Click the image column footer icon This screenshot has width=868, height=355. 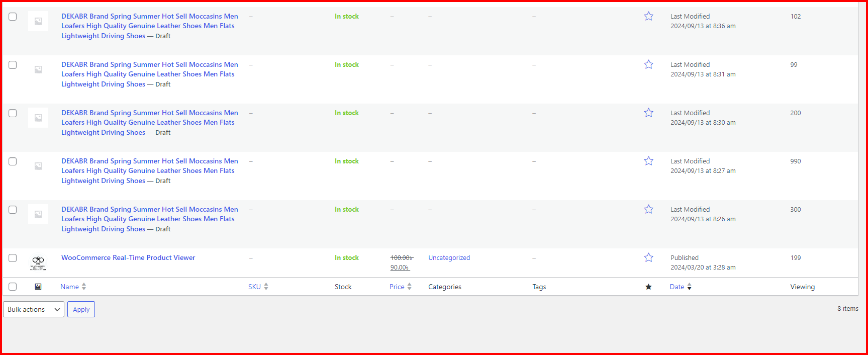pyautogui.click(x=38, y=287)
